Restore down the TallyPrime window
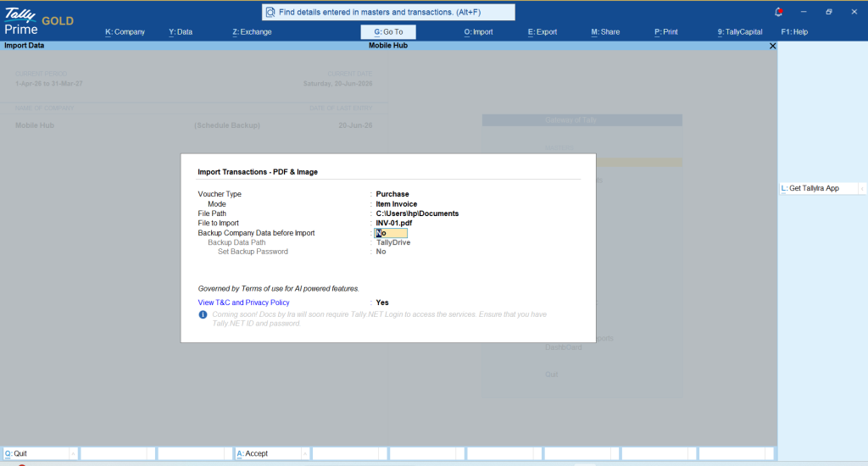 tap(829, 12)
